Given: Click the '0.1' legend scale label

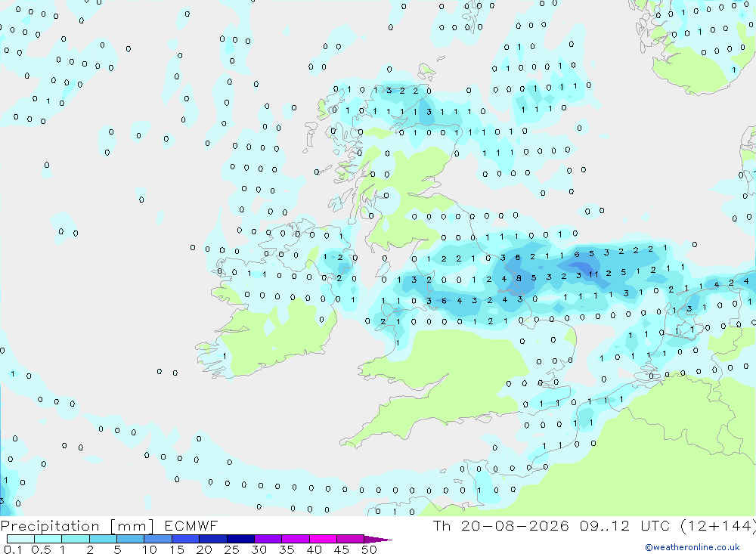Looking at the screenshot, I should tap(13, 549).
